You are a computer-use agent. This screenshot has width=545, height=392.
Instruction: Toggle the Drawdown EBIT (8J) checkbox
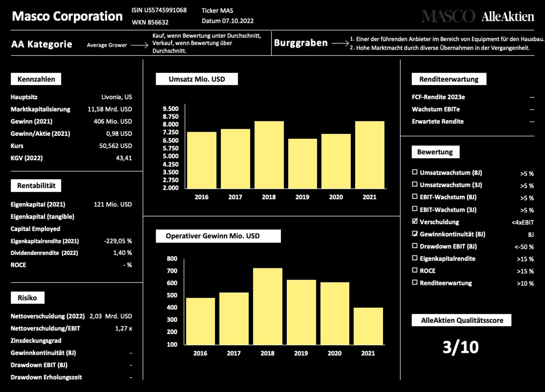[414, 246]
